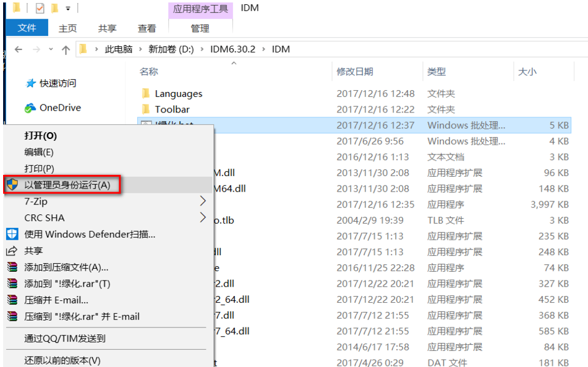Click the folder icon in address bar
Viewport: 588px width, 367px height.
83,49
